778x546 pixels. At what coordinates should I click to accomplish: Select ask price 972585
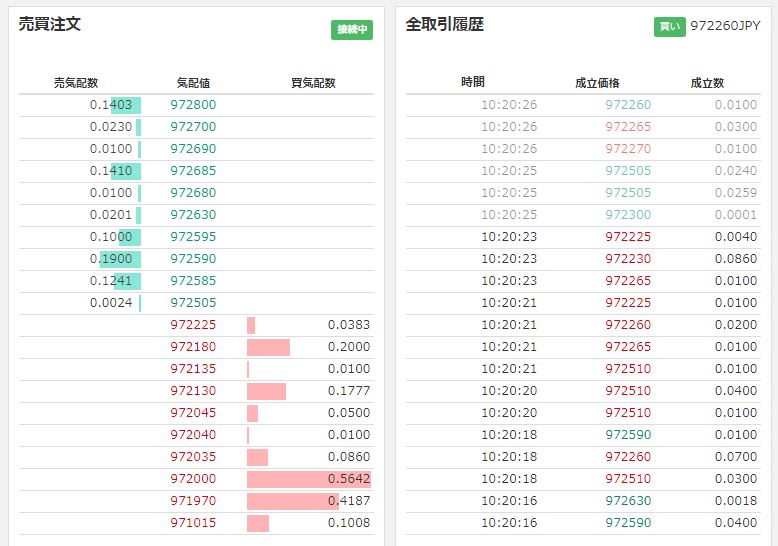pyautogui.click(x=193, y=281)
